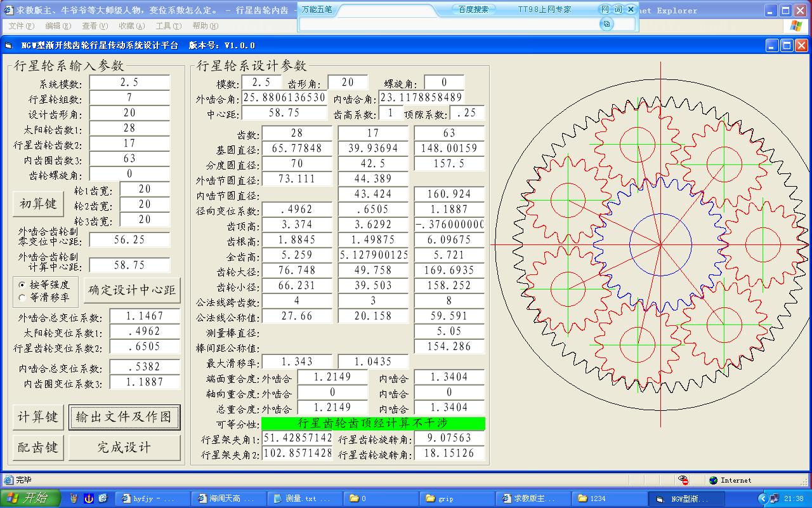Click the 外啮合角 value field
812x508 pixels.
[x=284, y=98]
